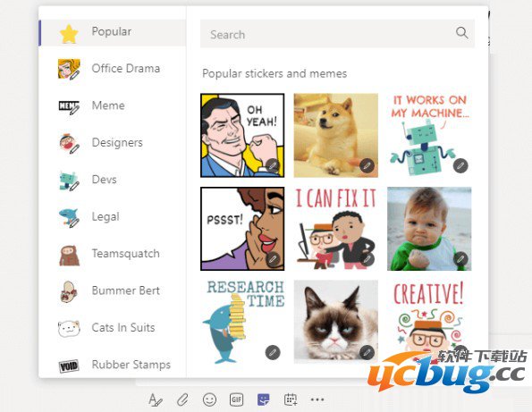Open the GIF picker
532x412 pixels.
coord(236,399)
